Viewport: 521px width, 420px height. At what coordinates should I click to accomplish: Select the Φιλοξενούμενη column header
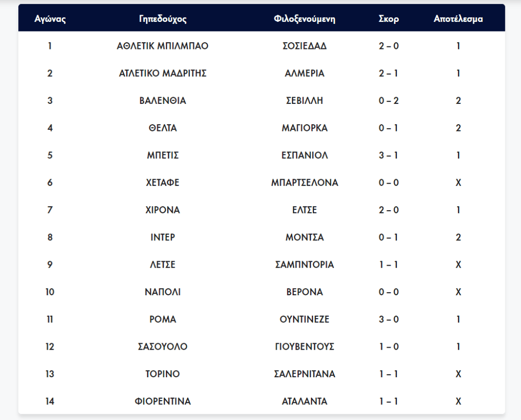pos(304,19)
